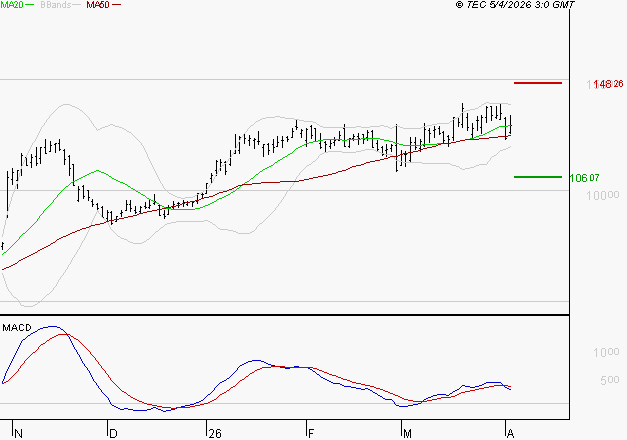Click the green 106.07 support level line
The height and width of the screenshot is (440, 627).
pyautogui.click(x=538, y=177)
